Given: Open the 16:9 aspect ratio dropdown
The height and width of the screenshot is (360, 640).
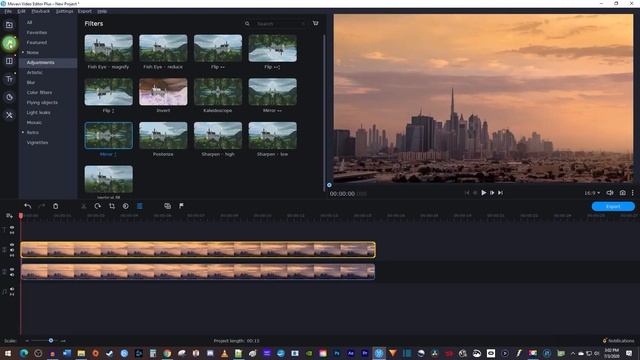Looking at the screenshot, I should 592,193.
